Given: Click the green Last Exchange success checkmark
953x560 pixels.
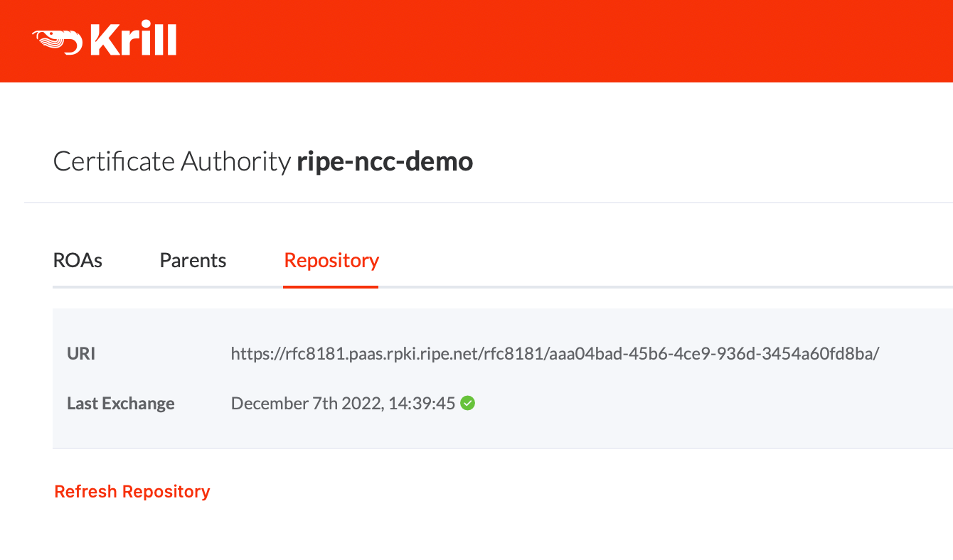Looking at the screenshot, I should click(468, 403).
